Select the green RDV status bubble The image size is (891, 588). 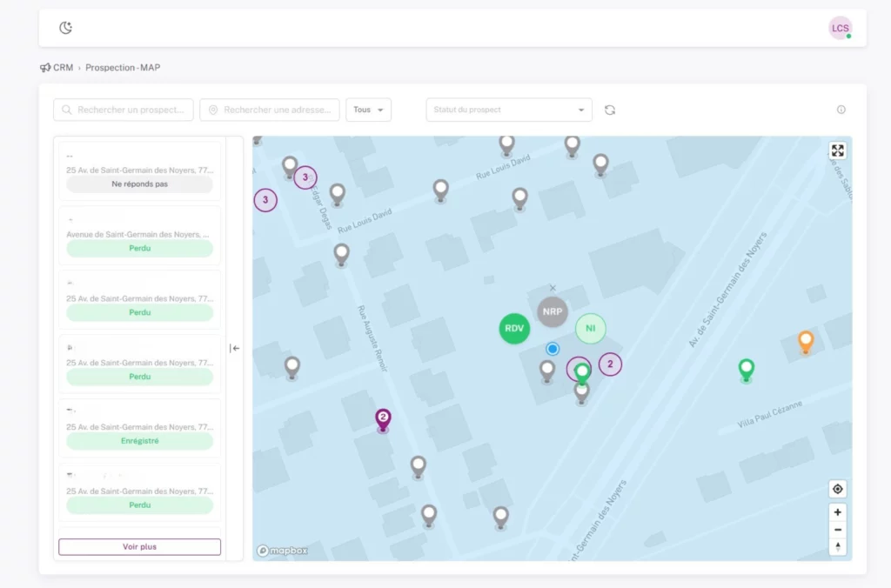click(x=514, y=328)
